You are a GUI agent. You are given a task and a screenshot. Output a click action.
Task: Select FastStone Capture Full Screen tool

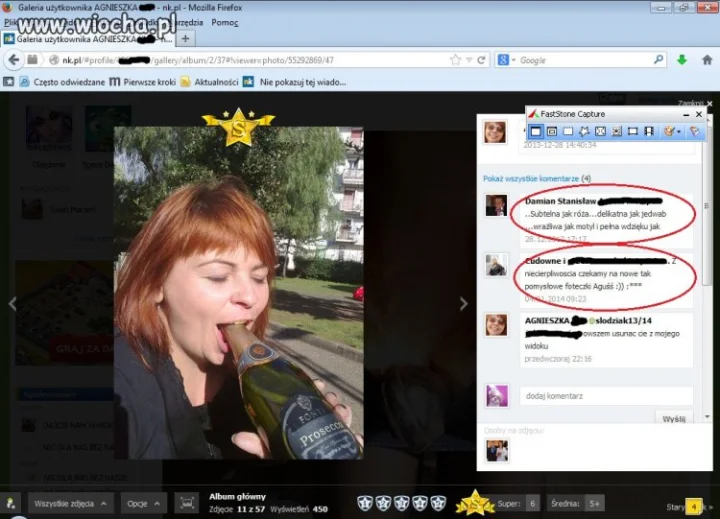[x=601, y=131]
